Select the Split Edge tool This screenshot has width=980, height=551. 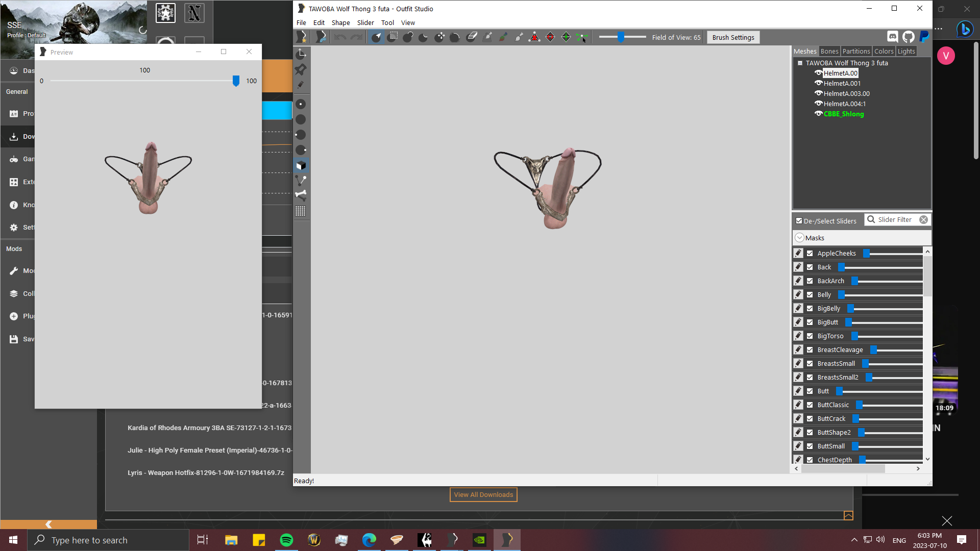pyautogui.click(x=566, y=37)
